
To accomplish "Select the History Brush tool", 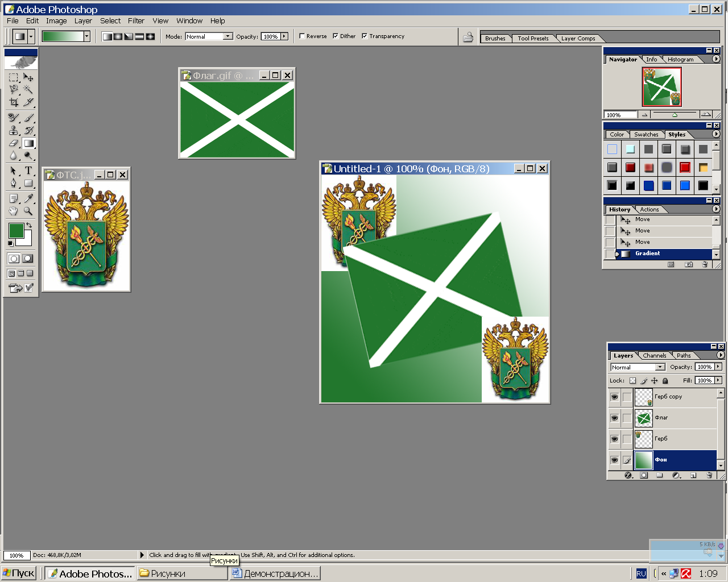I will (x=28, y=130).
